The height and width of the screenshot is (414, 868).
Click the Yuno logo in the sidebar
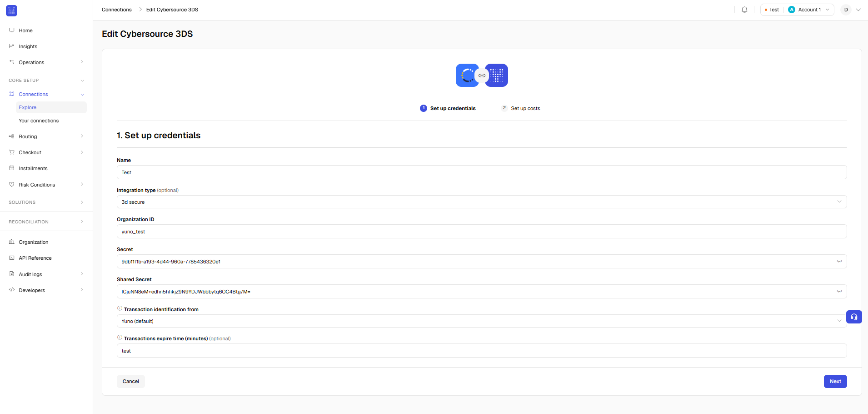click(12, 10)
